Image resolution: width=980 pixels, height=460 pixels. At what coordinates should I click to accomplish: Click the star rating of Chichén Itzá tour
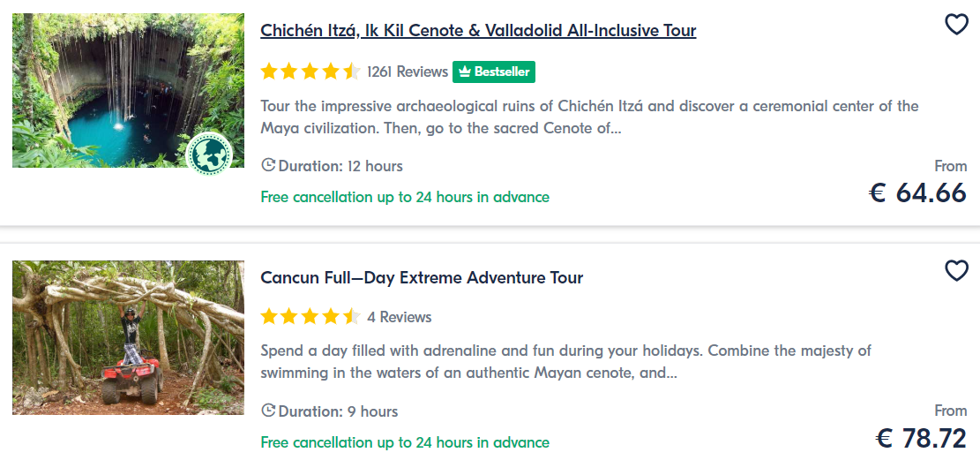pos(310,72)
